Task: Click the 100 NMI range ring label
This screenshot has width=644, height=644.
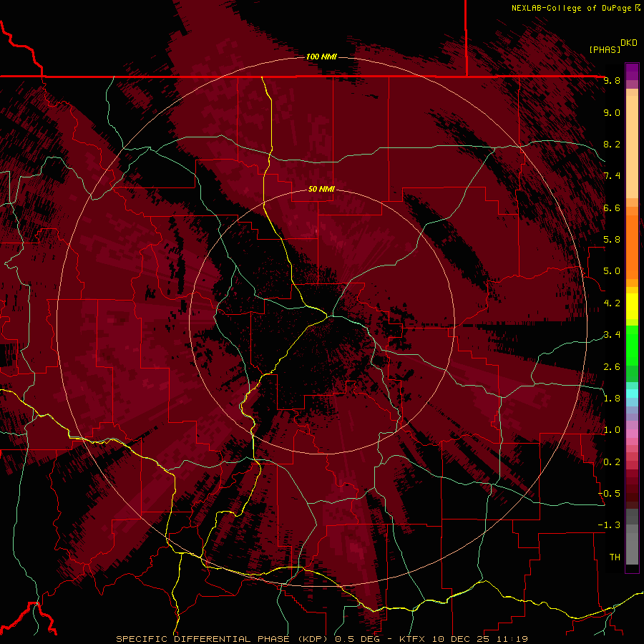Action: [321, 57]
